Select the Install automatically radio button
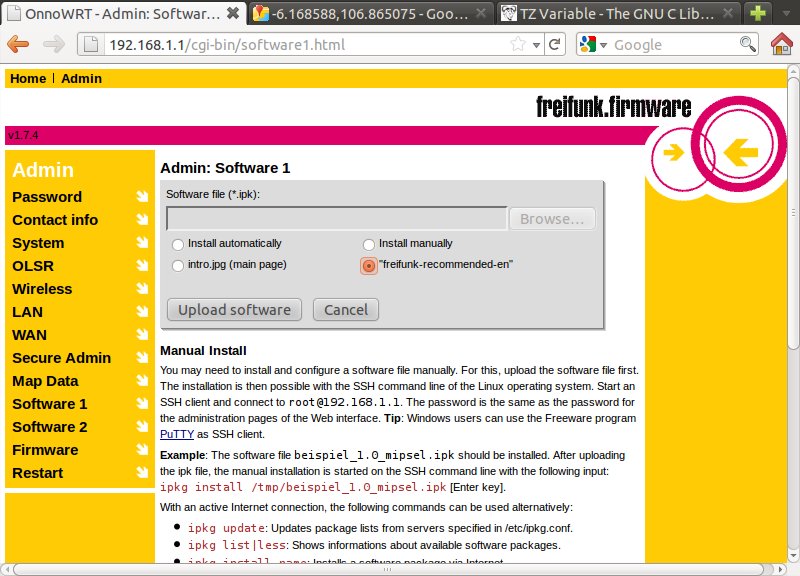Image resolution: width=800 pixels, height=576 pixels. coord(178,244)
